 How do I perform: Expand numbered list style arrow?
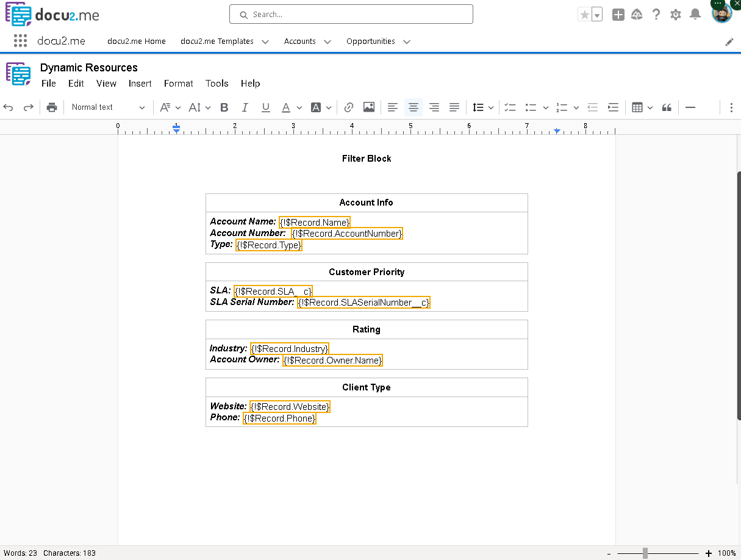576,108
